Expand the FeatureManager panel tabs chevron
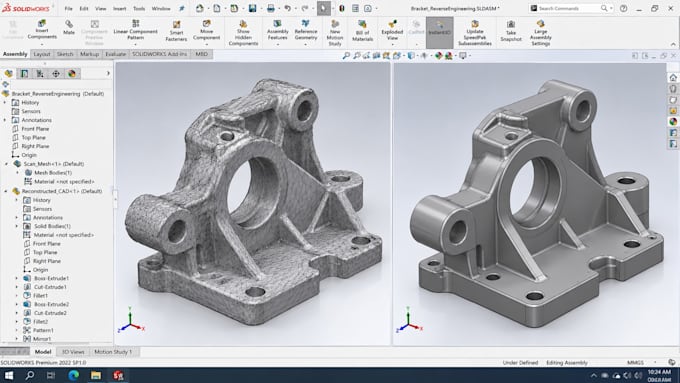680x383 pixels. click(x=108, y=73)
